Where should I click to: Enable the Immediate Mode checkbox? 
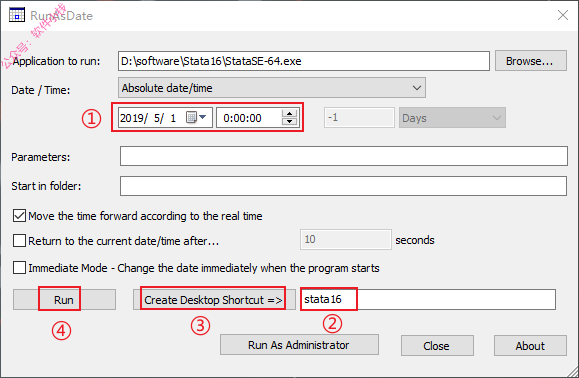[x=19, y=268]
